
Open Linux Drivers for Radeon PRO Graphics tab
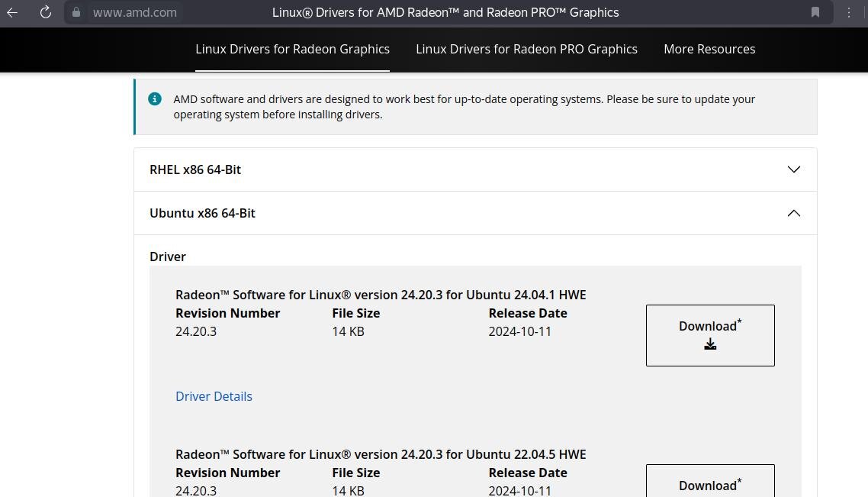526,50
